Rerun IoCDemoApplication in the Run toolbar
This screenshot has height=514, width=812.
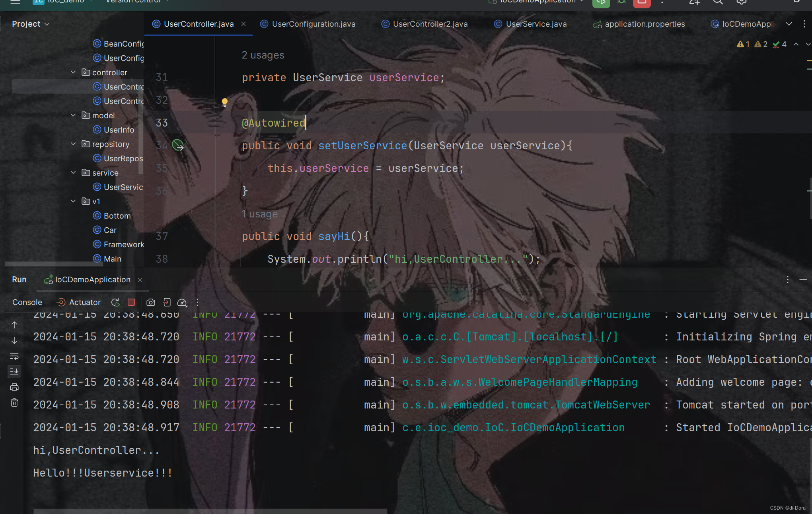tap(115, 303)
